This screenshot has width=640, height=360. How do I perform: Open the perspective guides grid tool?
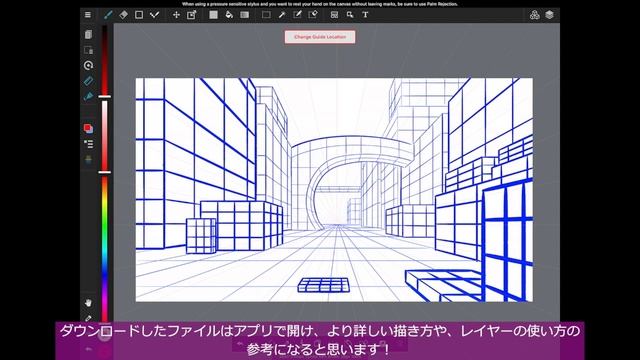coord(334,15)
